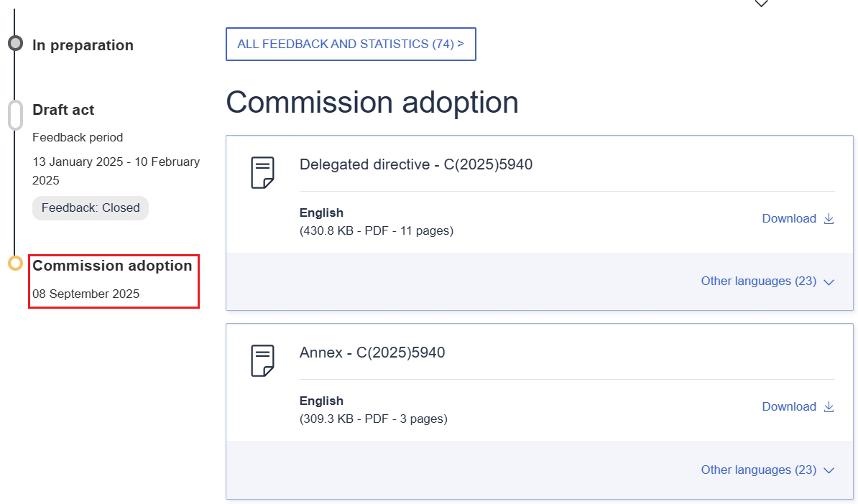Viewport: 858px width, 504px height.
Task: Open All Feedback and Statistics (74)
Action: 351,44
